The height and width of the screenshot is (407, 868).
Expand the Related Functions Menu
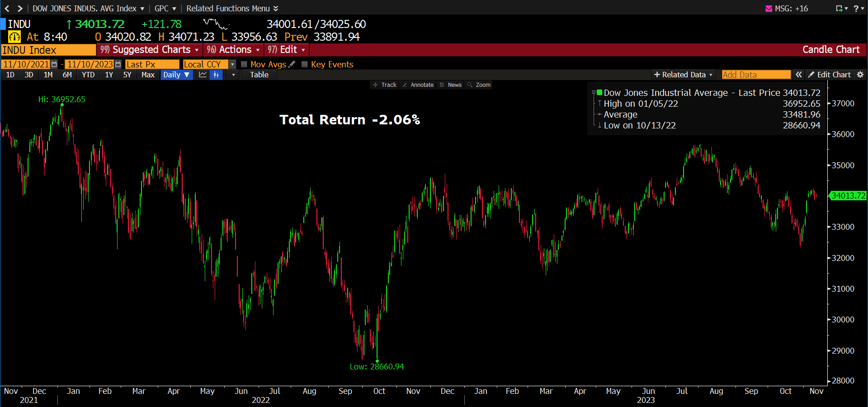232,8
